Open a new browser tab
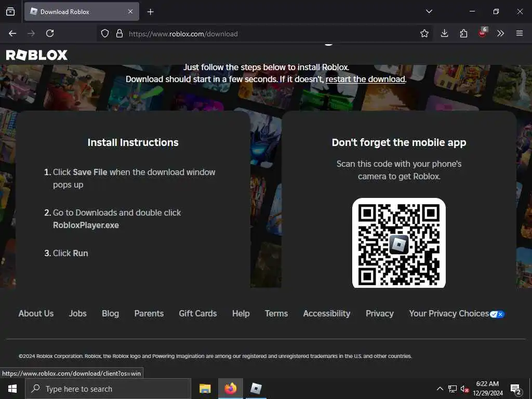Screen dimensions: 532x399 [150, 12]
